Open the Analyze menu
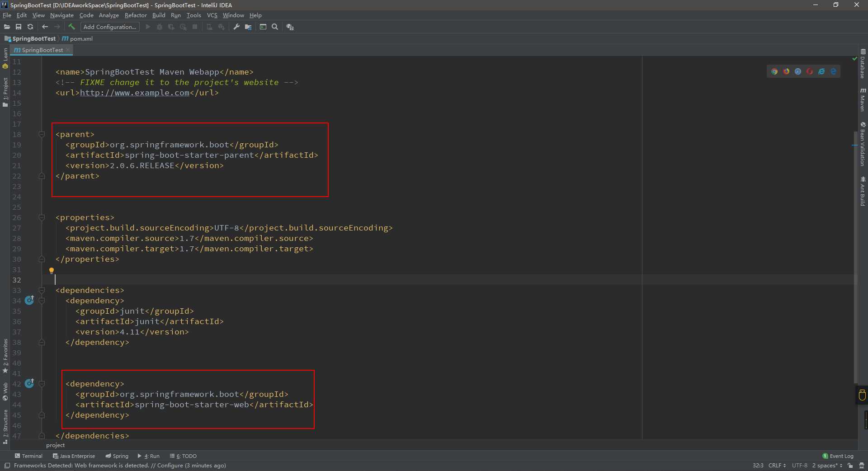This screenshot has height=471, width=868. click(x=109, y=15)
